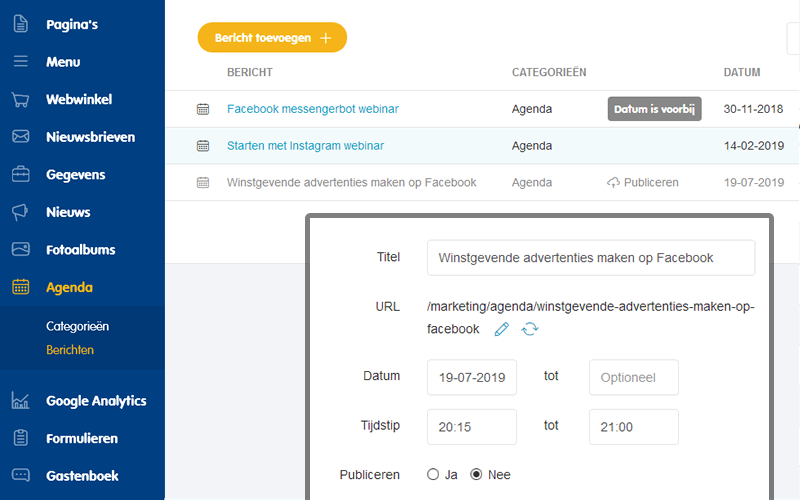The width and height of the screenshot is (800, 500).
Task: Open the Starten met Instagram webinar link
Action: 305,146
